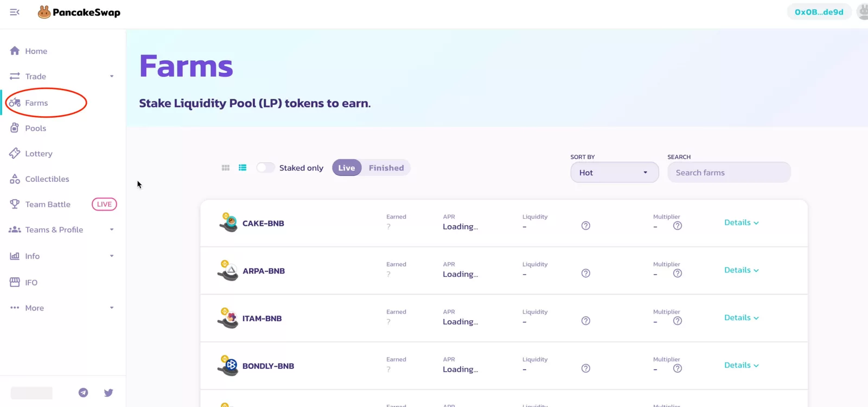
Task: Show BONDLY-BNB liquidity help tooltip
Action: pyautogui.click(x=586, y=368)
